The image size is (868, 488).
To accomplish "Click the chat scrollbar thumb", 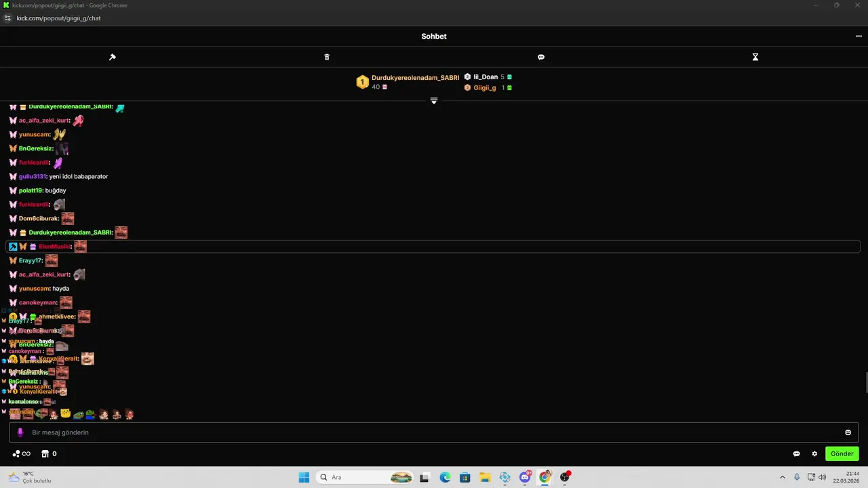I will pos(865,382).
